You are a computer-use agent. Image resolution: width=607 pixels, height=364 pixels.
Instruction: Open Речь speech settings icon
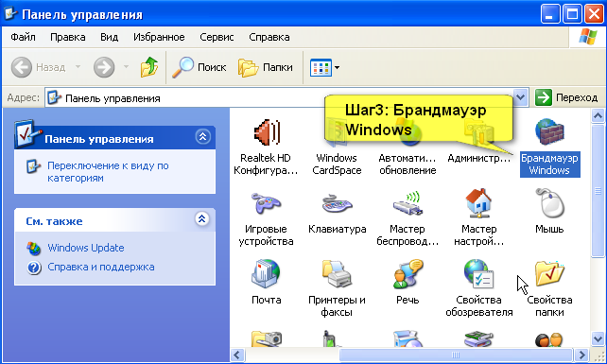[408, 274]
